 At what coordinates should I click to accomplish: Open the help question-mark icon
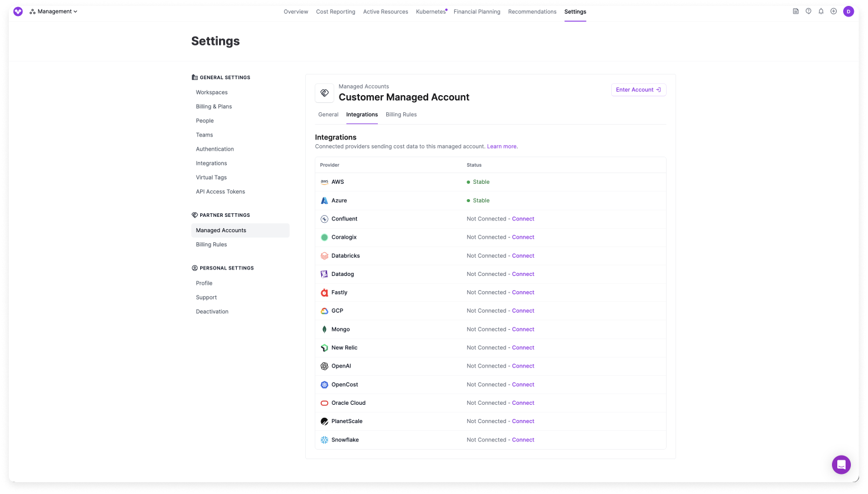pyautogui.click(x=808, y=11)
